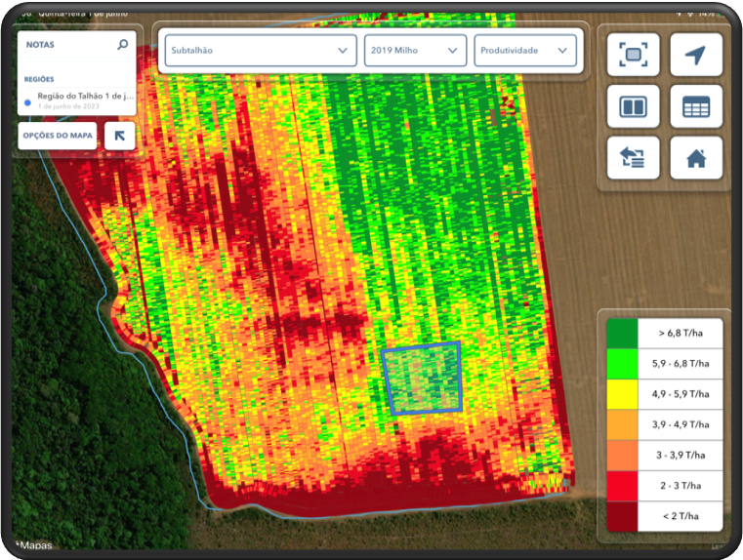Click dark red < 2 T/ha legend swatch
This screenshot has width=743, height=560.
[622, 515]
